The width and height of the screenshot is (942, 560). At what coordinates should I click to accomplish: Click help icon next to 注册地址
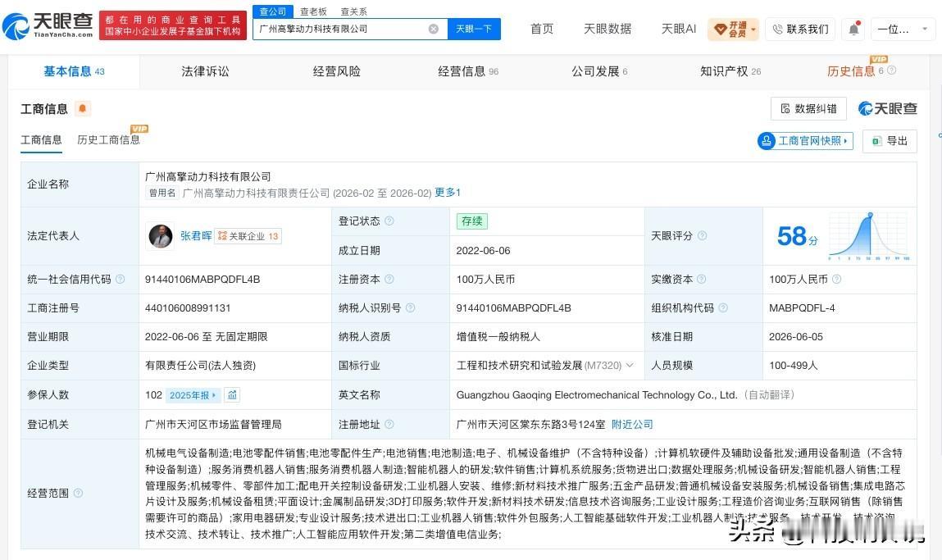(389, 424)
